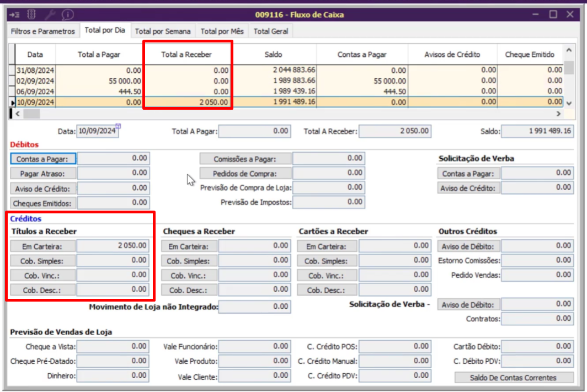The height and width of the screenshot is (392, 587).
Task: Click the Pagar Atraso button
Action: (42, 174)
